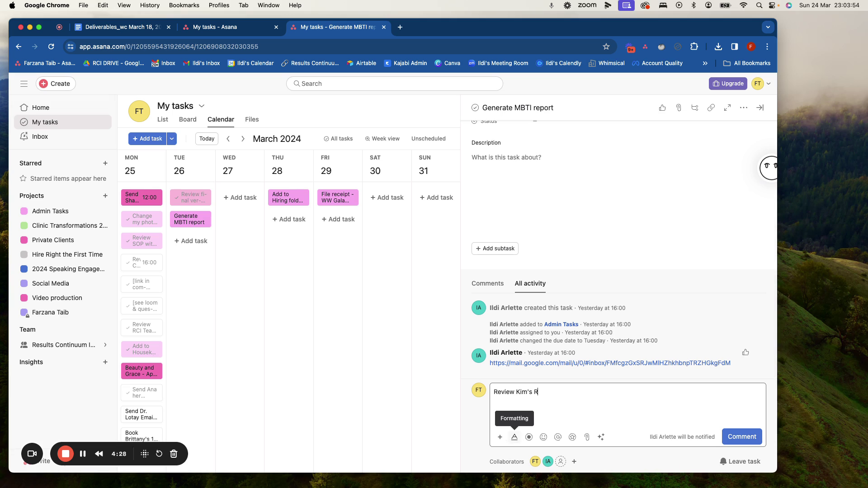Switch to the Board tab
868x488 pixels.
click(188, 119)
